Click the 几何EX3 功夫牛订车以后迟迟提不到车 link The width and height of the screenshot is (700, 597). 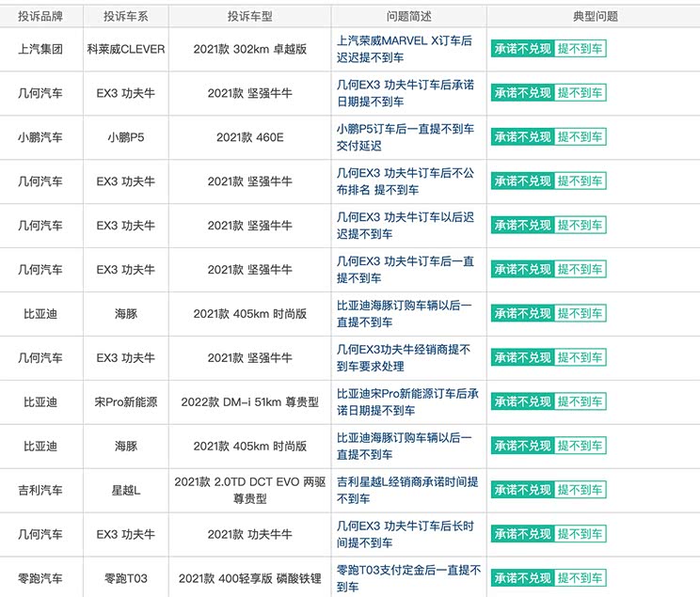click(405, 226)
